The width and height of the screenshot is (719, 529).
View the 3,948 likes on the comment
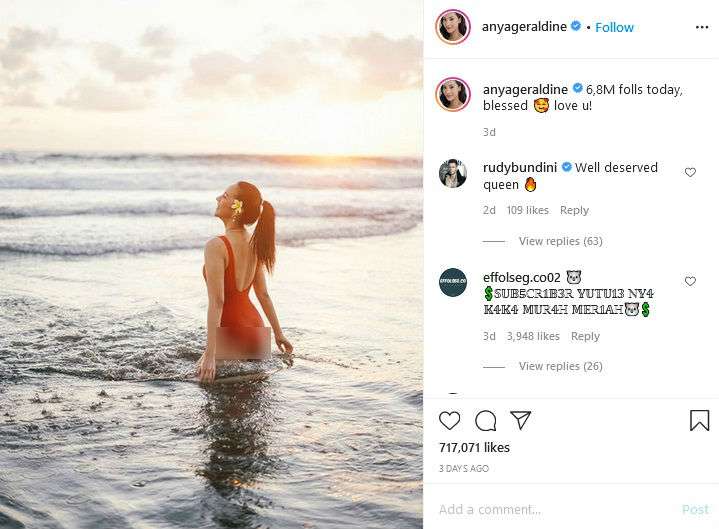[x=533, y=336]
